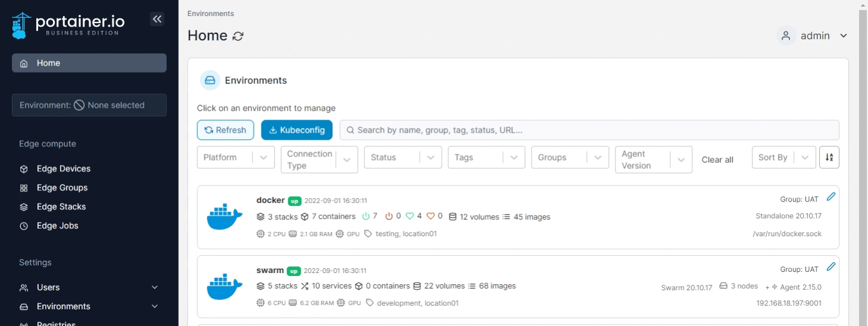Click the admin user avatar icon
The height and width of the screenshot is (326, 868).
(786, 36)
